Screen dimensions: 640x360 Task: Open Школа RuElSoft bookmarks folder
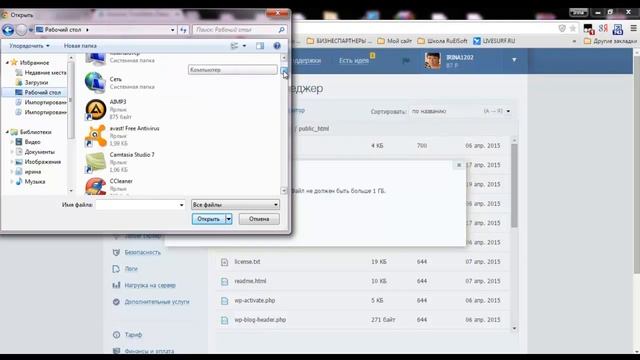click(x=442, y=41)
